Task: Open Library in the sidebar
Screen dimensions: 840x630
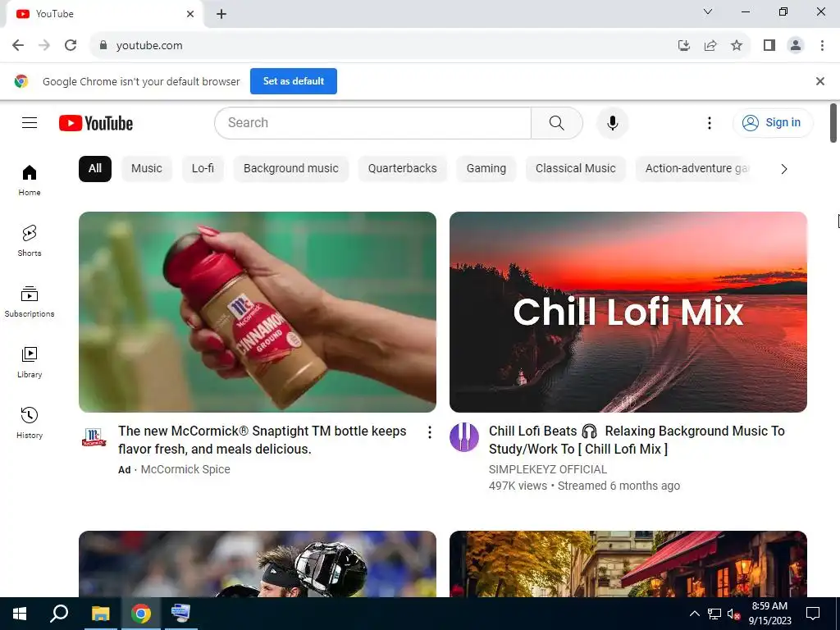Action: pyautogui.click(x=30, y=363)
